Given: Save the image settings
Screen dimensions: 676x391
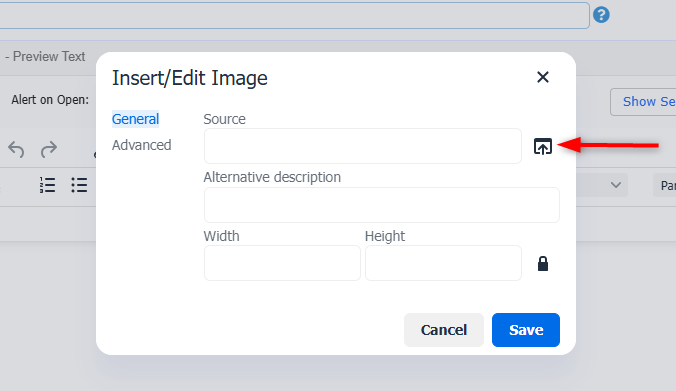Looking at the screenshot, I should [x=526, y=330].
